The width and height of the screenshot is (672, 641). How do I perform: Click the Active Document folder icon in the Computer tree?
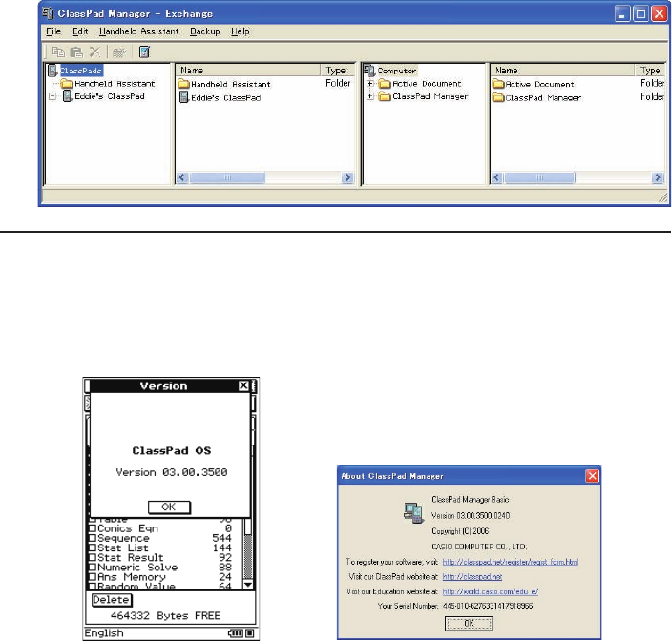coord(385,84)
